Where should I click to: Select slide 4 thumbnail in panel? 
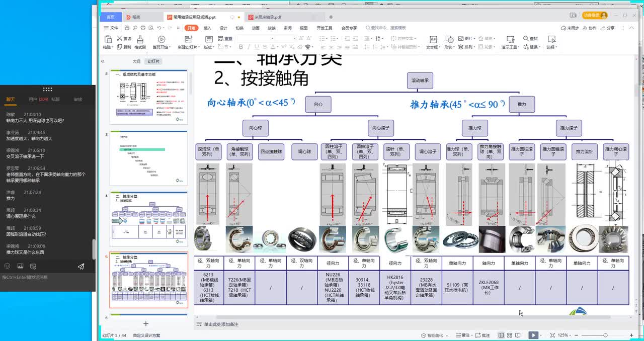[149, 219]
